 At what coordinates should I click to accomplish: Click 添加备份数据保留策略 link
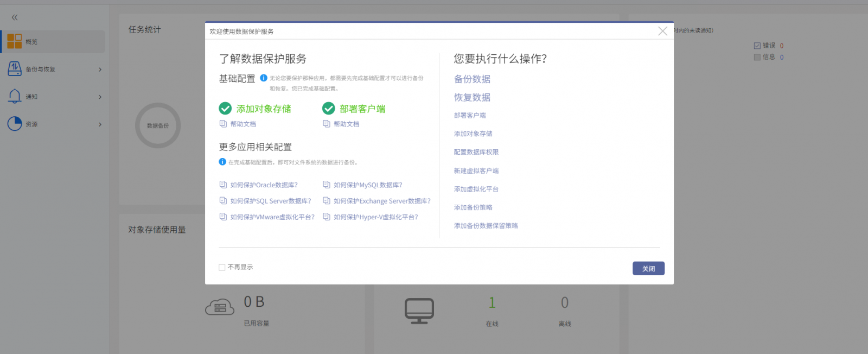486,226
